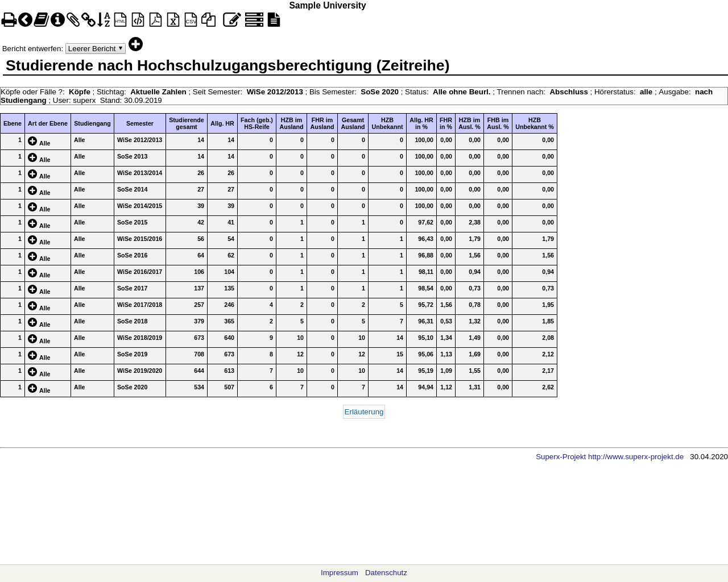Click the value 97,62 in SoSe 2015 row
Viewport: 728px width, 582px height.
[425, 222]
